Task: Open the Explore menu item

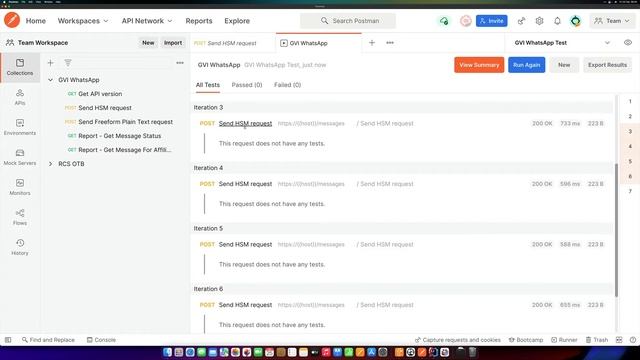Action: [237, 21]
